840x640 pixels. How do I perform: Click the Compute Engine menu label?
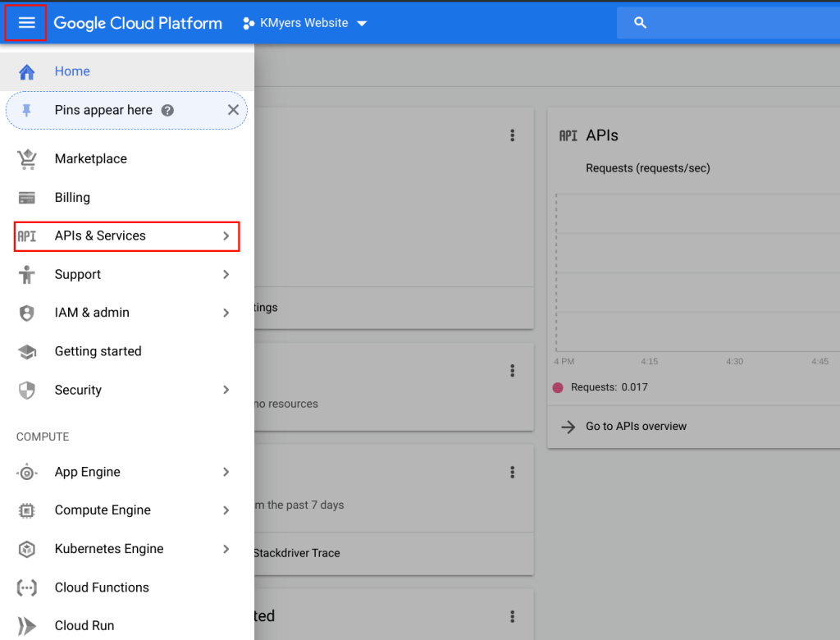[103, 510]
